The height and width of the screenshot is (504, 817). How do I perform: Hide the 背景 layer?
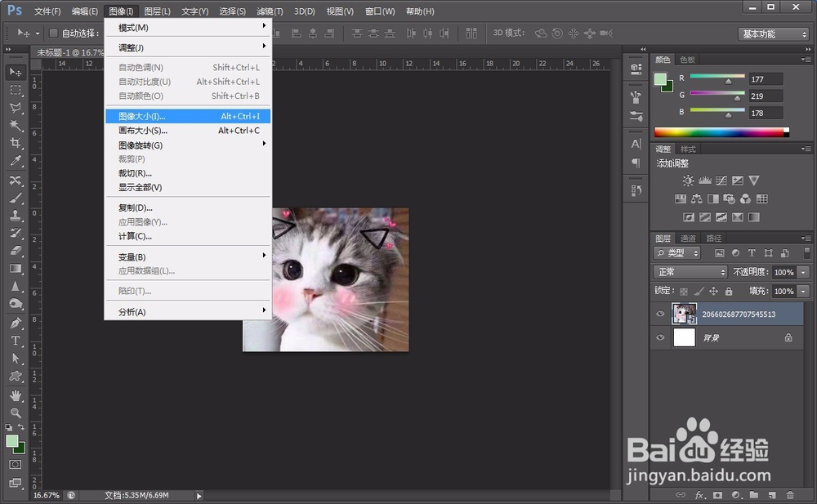pyautogui.click(x=660, y=337)
